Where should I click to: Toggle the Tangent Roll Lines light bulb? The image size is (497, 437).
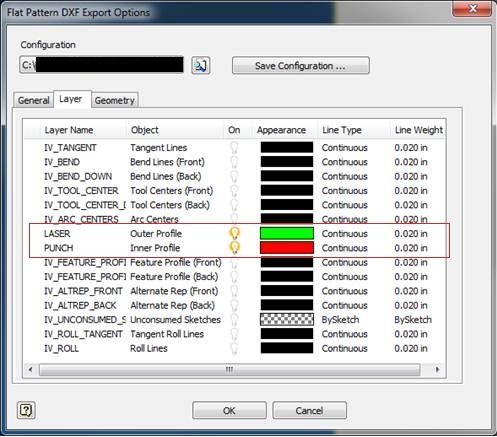(234, 334)
